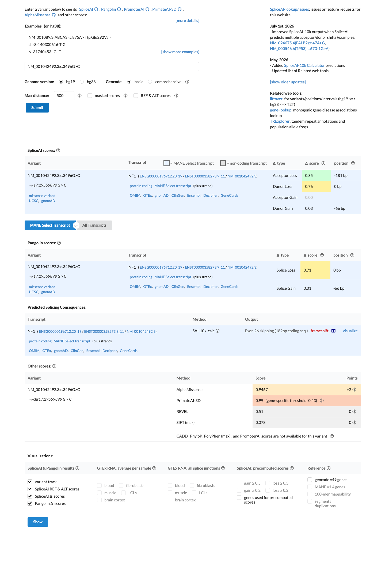The height and width of the screenshot is (588, 389).
Task: Click Acceptor Loss 0.35 score cell
Action: (x=316, y=176)
